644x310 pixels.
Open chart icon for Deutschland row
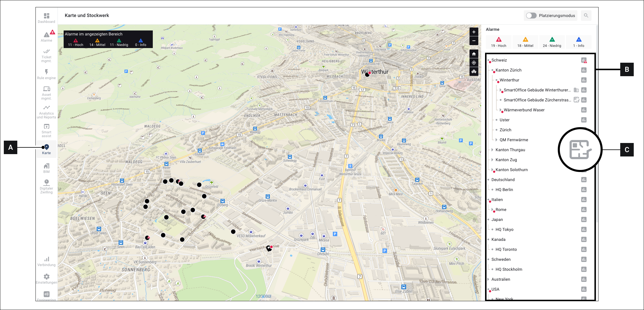click(584, 180)
